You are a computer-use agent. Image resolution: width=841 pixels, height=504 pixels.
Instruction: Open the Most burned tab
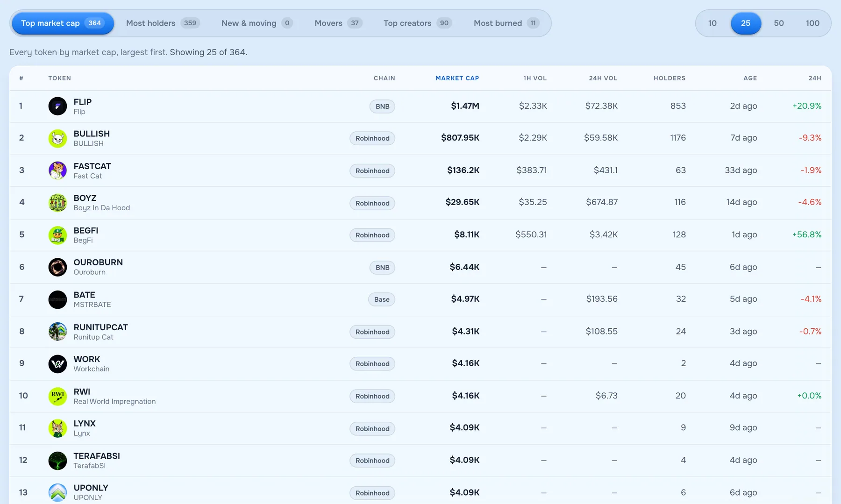point(506,23)
